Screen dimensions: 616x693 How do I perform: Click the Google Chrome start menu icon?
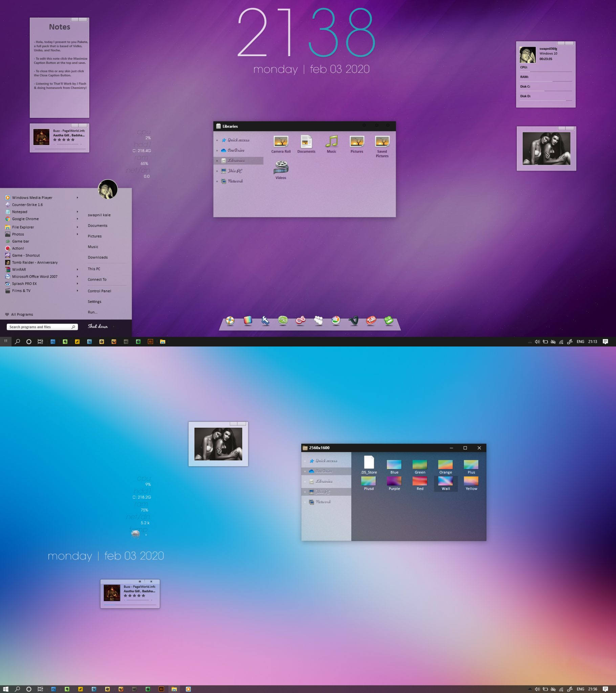pos(7,219)
